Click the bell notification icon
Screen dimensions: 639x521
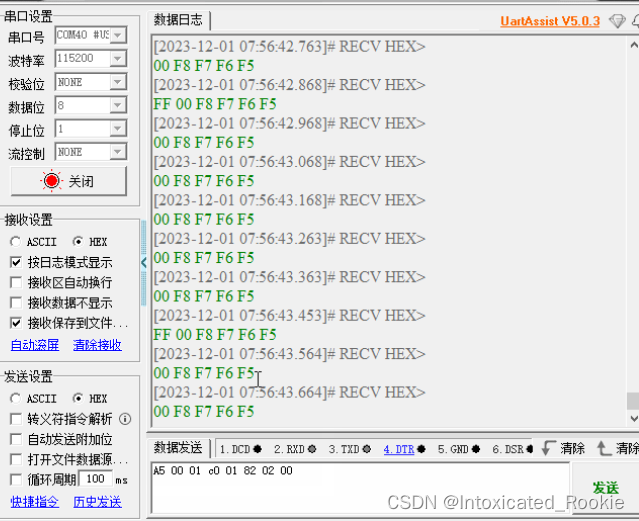635,21
